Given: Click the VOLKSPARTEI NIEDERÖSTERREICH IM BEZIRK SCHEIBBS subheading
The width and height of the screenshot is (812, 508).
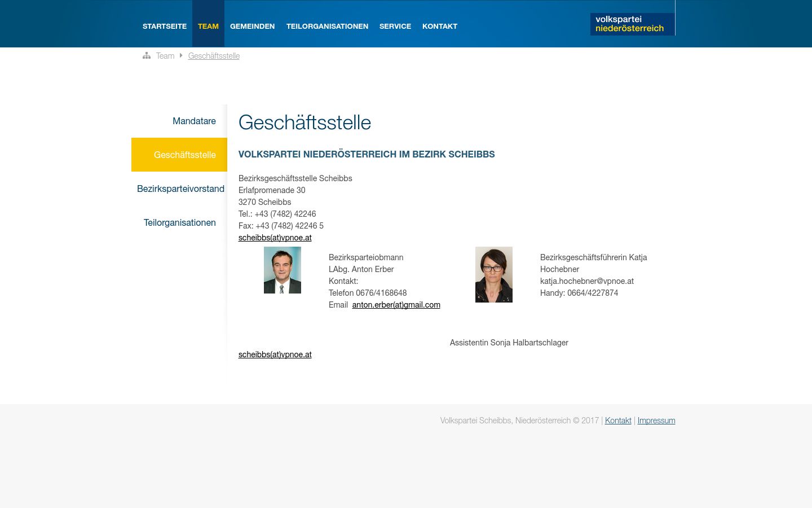Looking at the screenshot, I should click(x=367, y=154).
